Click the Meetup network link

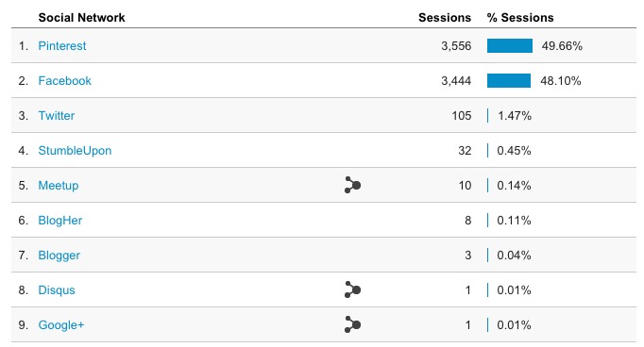coord(59,186)
